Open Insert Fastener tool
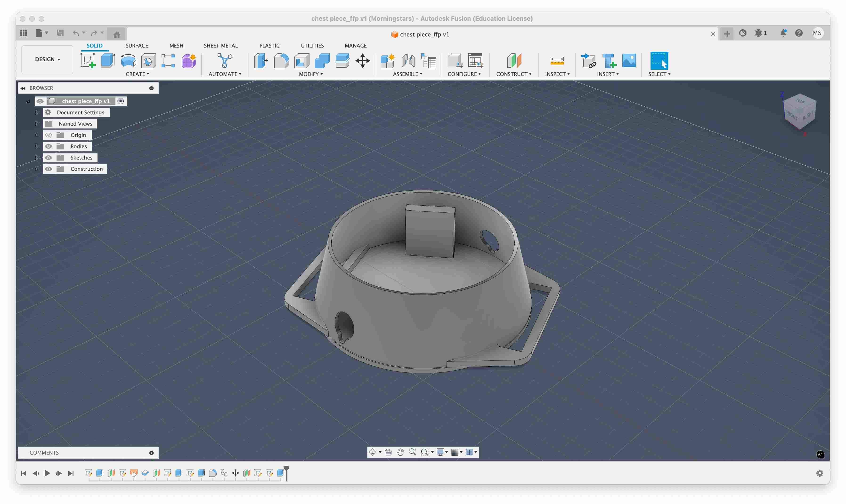This screenshot has width=846, height=504. [609, 61]
